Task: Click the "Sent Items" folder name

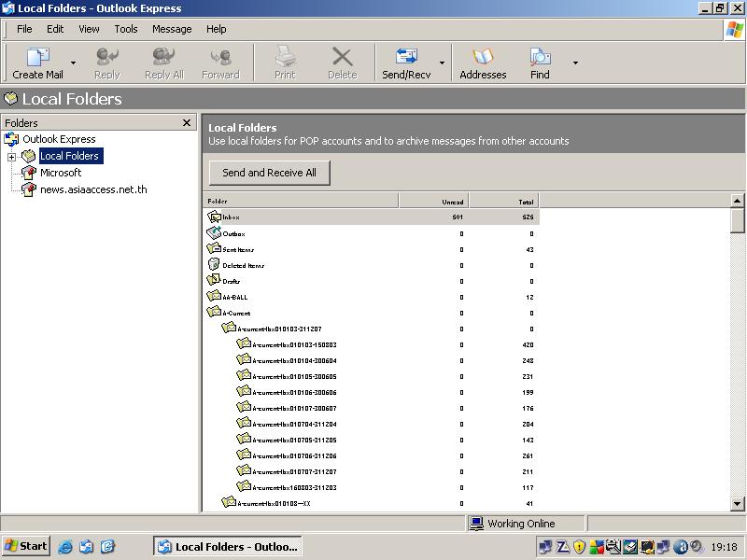Action: click(x=238, y=249)
